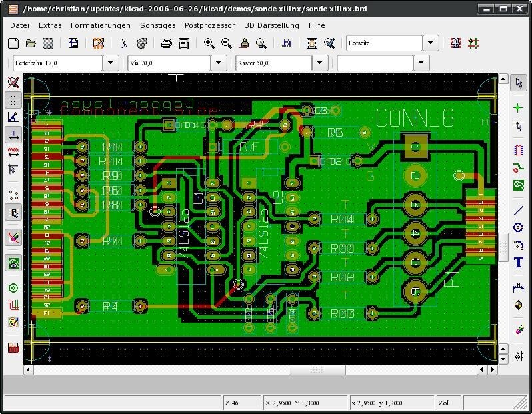Viewport: 532px width, 414px height.
Task: Select the delete items eraser tool
Action: point(519,330)
